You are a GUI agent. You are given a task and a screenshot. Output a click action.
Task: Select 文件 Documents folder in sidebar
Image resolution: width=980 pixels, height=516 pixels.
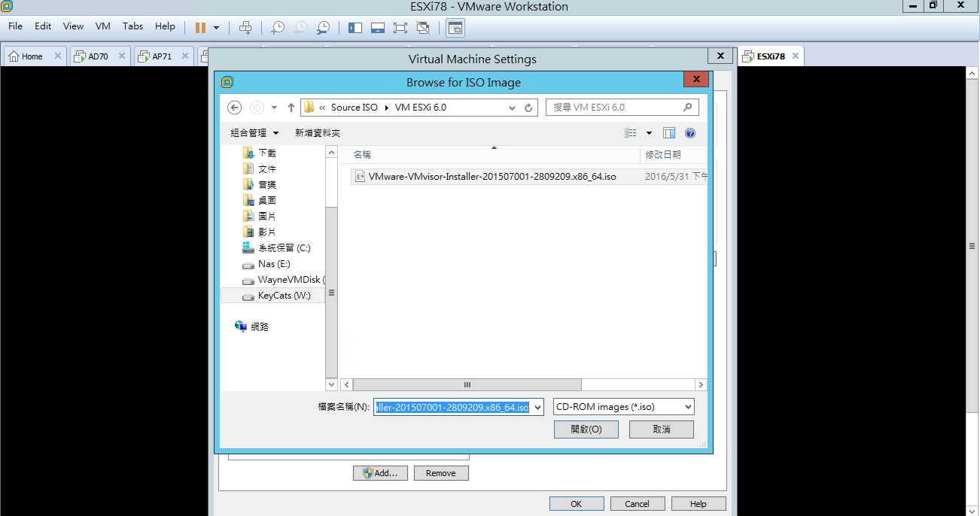click(x=260, y=168)
